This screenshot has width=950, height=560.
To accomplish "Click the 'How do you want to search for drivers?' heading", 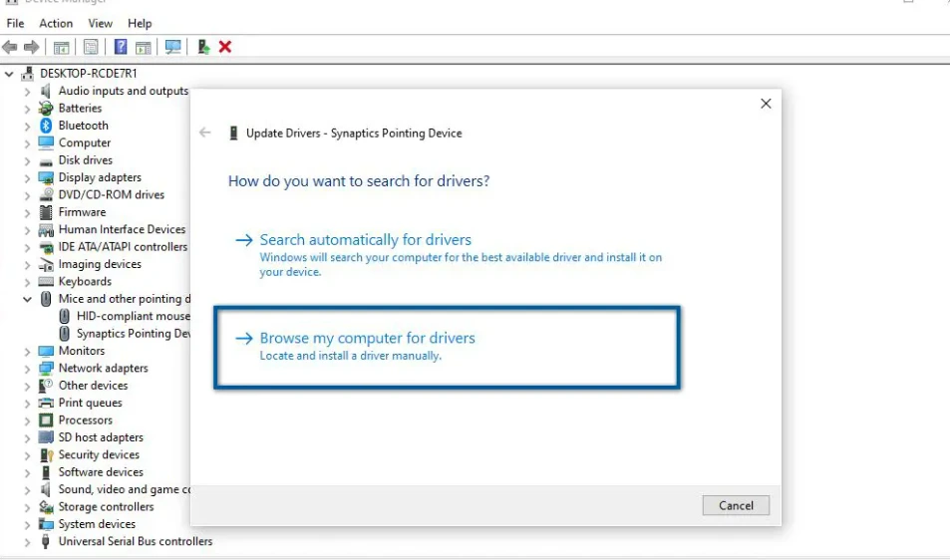I will coord(359,181).
